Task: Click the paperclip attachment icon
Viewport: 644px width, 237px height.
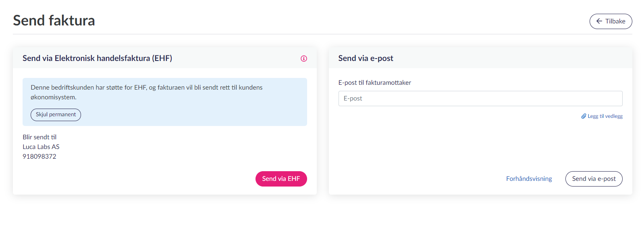Action: 584,116
